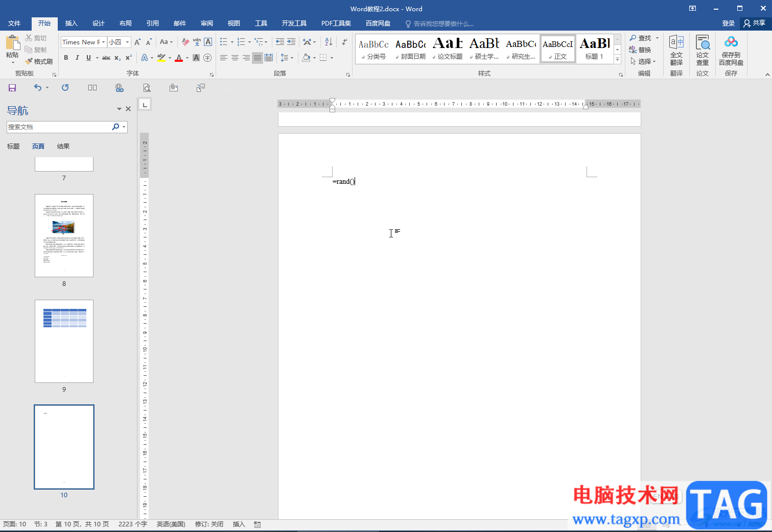
Task: Save document using purple disk icon
Action: pos(12,88)
